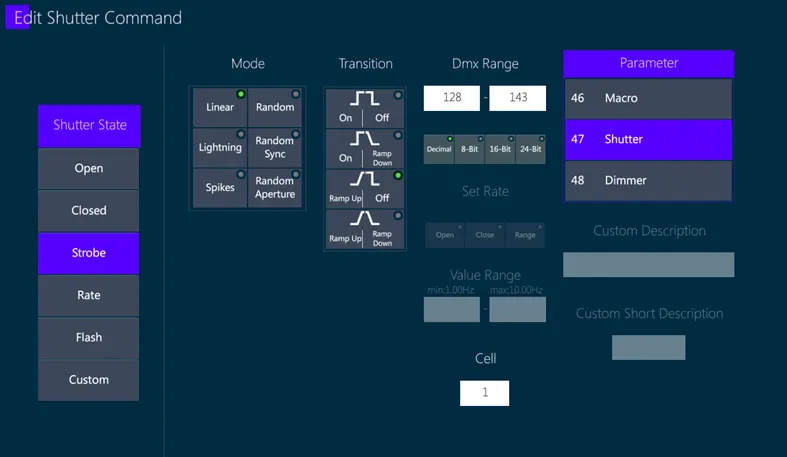Edit the Cell number field
The height and width of the screenshot is (457, 787).
(484, 393)
